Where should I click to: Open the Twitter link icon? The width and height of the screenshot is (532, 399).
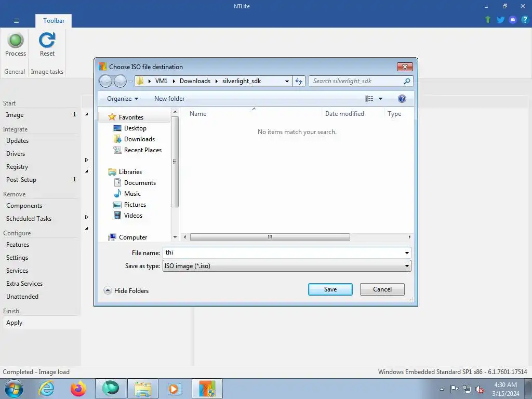[500, 20]
